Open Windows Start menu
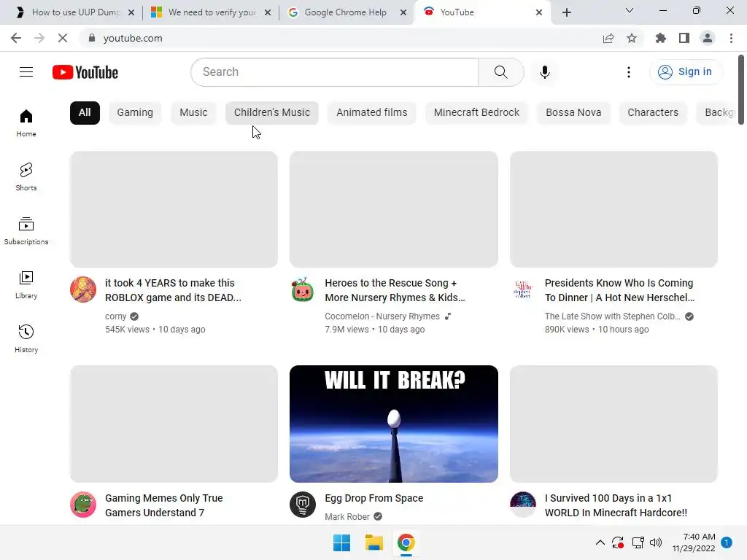Viewport: 747px width, 560px height. click(341, 542)
